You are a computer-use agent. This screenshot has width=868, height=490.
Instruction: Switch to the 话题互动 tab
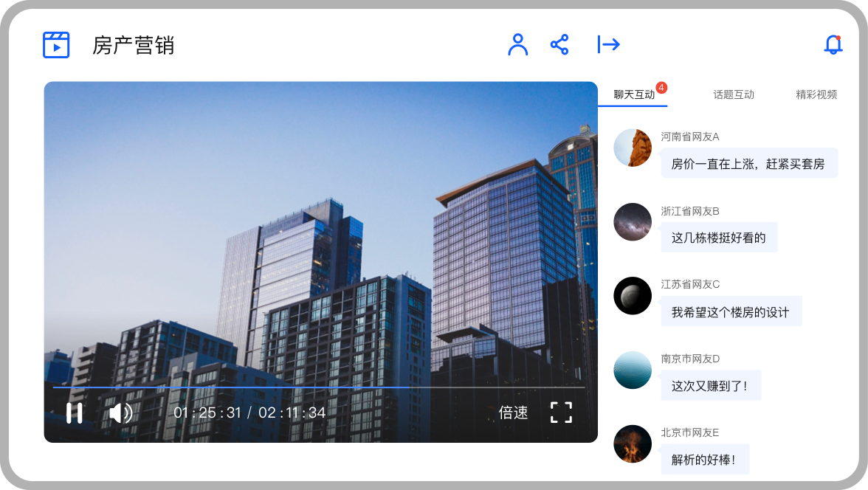[733, 94]
